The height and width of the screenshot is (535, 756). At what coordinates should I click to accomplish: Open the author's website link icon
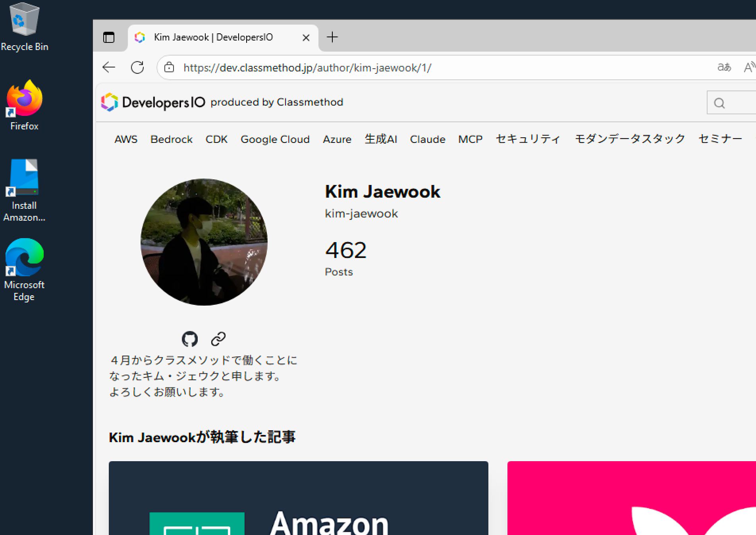[218, 339]
